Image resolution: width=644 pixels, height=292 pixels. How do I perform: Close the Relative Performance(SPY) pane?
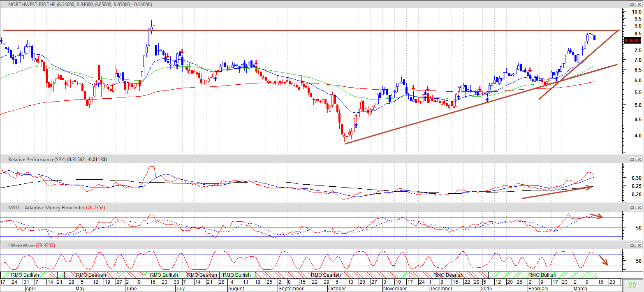click(639, 159)
